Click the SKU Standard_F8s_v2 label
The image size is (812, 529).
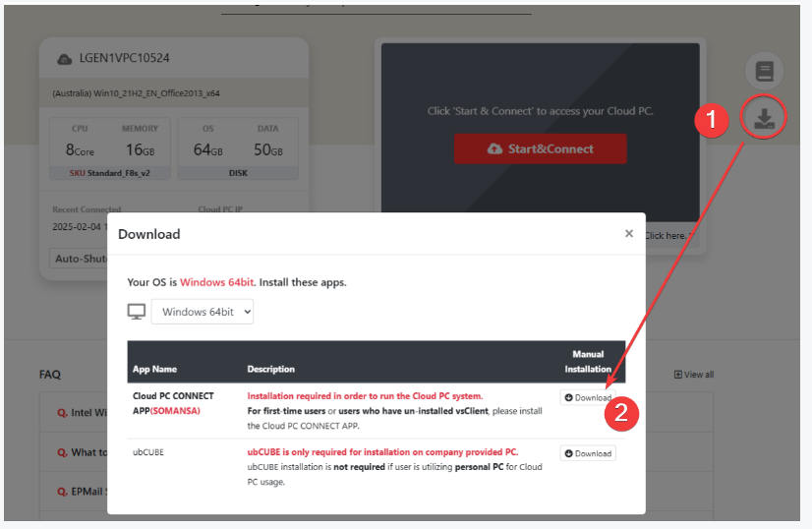tap(110, 173)
